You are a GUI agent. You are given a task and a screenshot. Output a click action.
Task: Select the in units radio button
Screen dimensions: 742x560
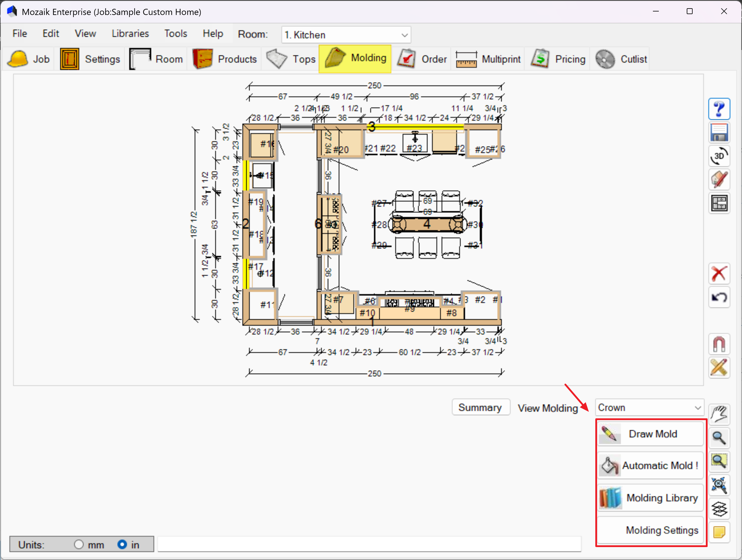coord(122,544)
